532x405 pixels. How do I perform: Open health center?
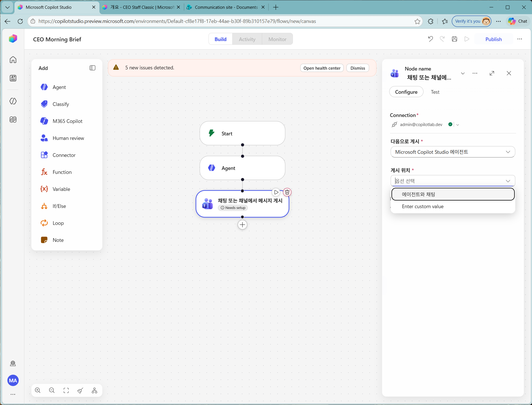click(x=322, y=68)
